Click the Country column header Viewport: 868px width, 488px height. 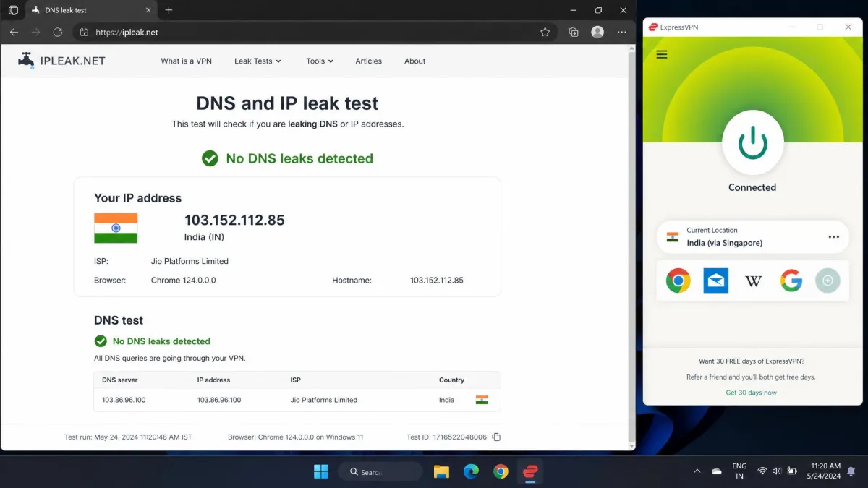451,380
